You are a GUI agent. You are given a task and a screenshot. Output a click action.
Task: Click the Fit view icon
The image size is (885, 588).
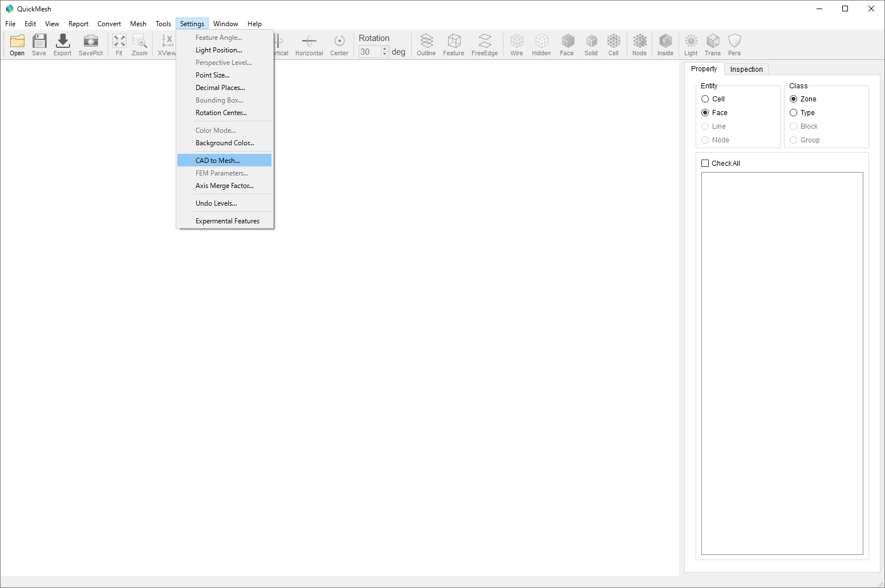tap(119, 44)
